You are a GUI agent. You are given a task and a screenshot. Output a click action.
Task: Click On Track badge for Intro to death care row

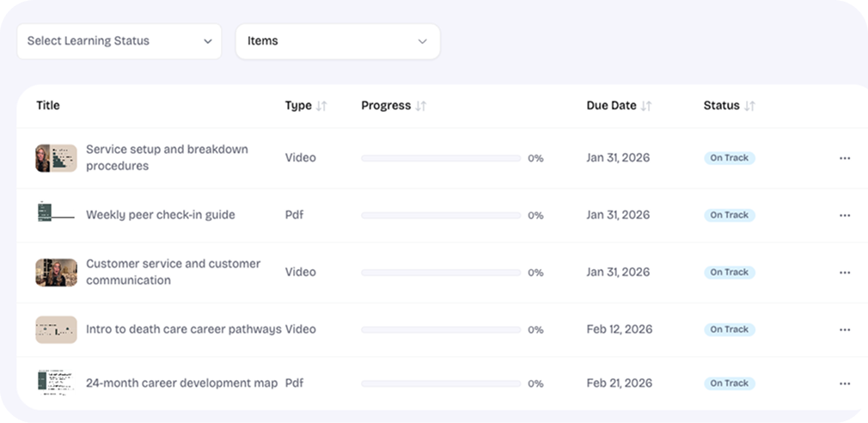click(730, 330)
